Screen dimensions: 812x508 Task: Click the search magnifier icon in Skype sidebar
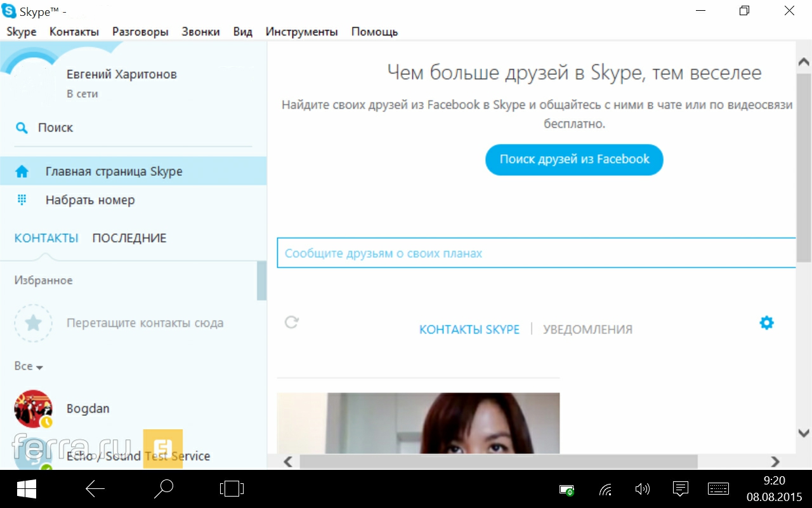(x=22, y=128)
